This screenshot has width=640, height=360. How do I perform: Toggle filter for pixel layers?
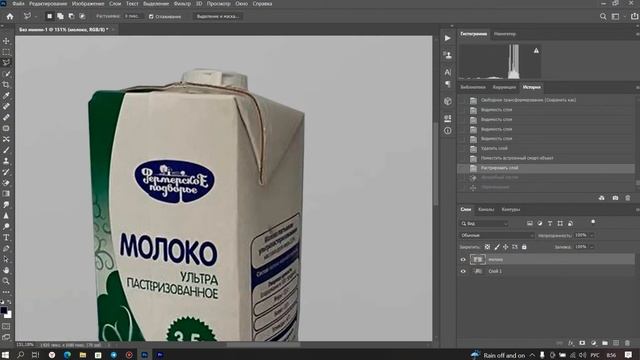coord(530,224)
